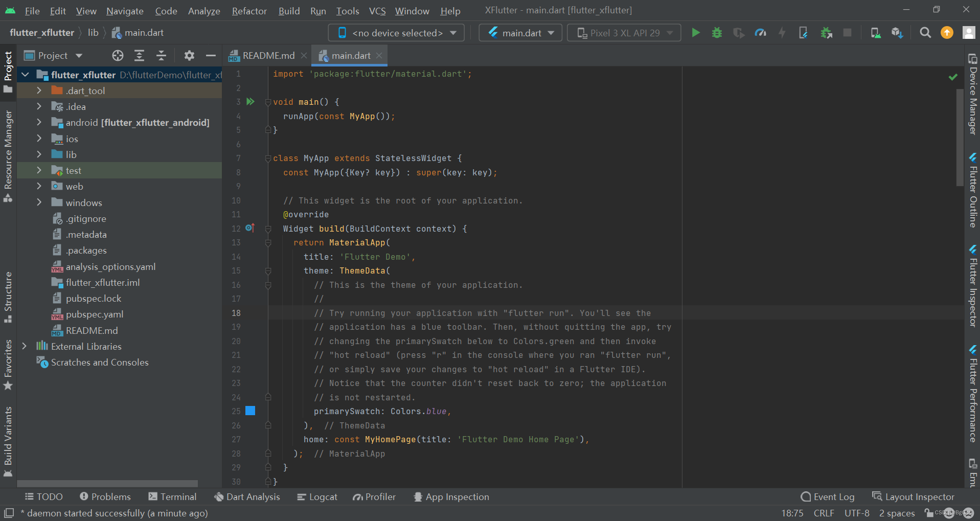
Task: Open the no device selected dropdown
Action: [396, 33]
